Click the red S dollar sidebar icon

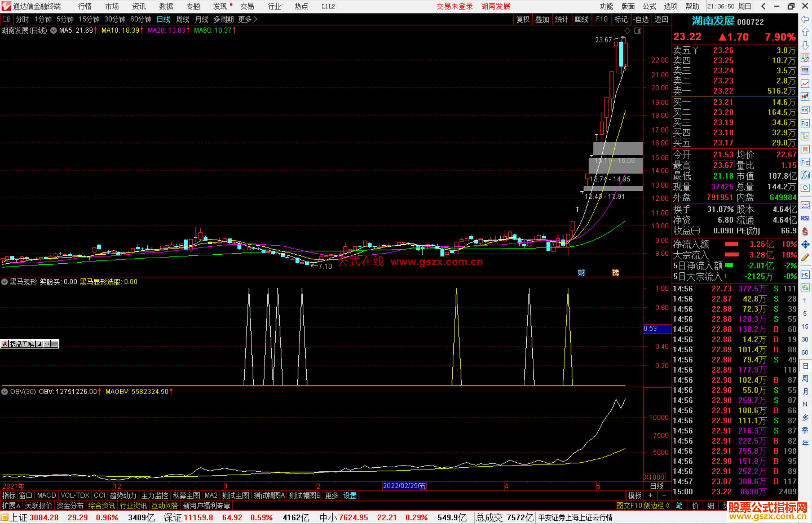(805, 231)
